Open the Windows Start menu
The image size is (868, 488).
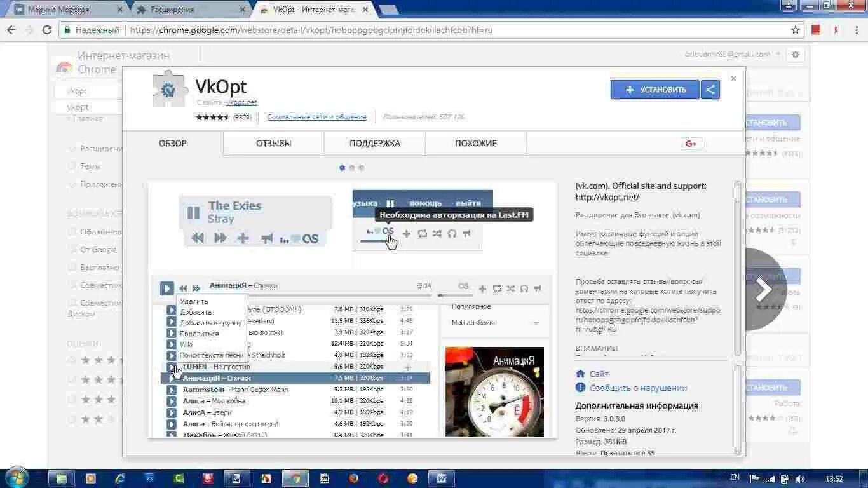point(17,478)
